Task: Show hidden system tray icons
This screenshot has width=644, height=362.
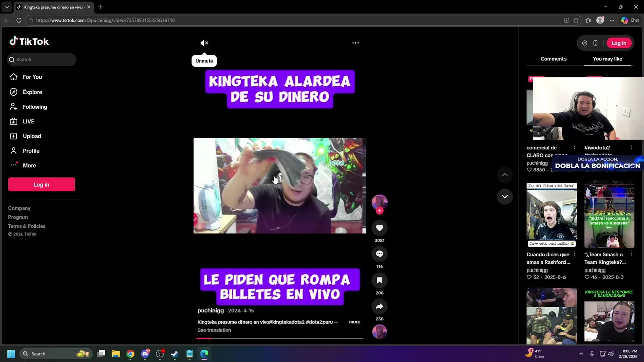Action: coord(581,354)
